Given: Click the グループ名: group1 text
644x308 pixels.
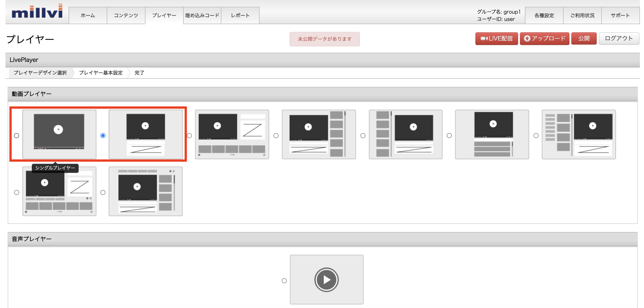Looking at the screenshot, I should pyautogui.click(x=499, y=12).
